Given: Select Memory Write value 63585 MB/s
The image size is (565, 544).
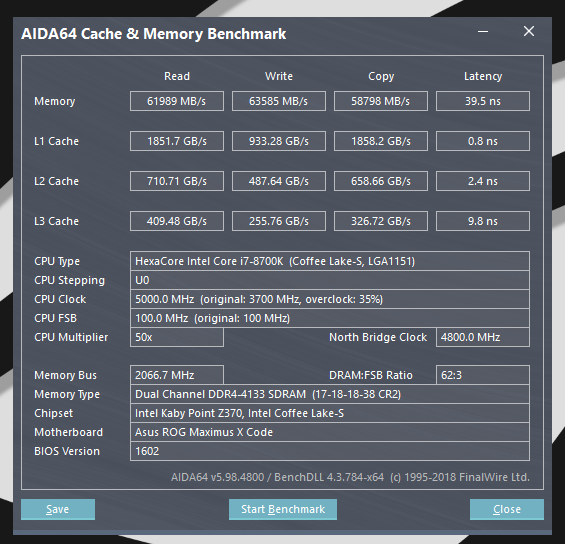Looking at the screenshot, I should coord(279,101).
